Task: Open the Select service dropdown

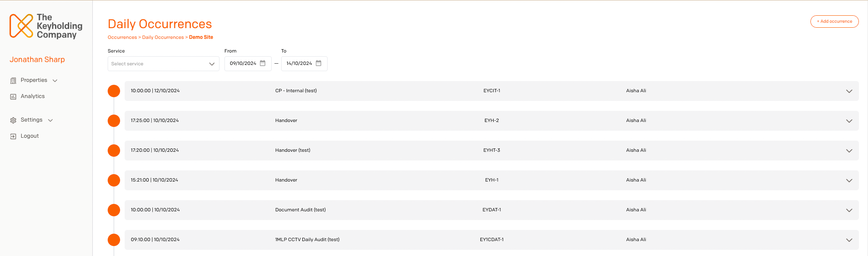Action: tap(164, 64)
